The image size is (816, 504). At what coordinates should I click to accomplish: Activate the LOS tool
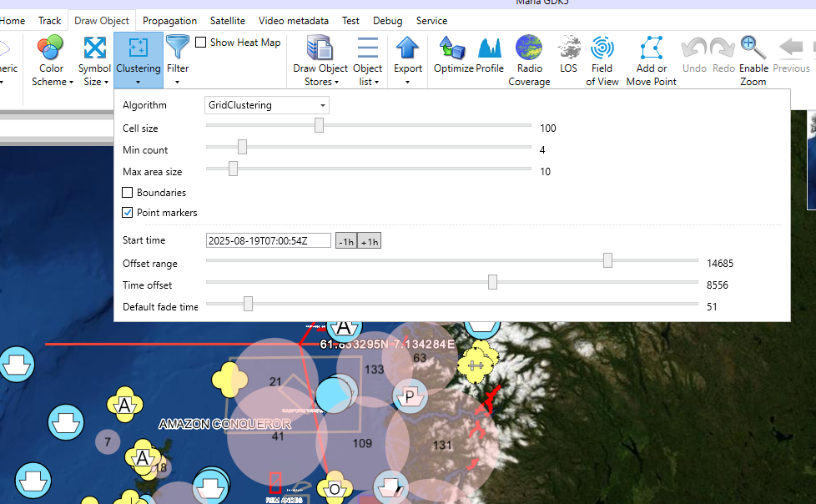pos(568,55)
